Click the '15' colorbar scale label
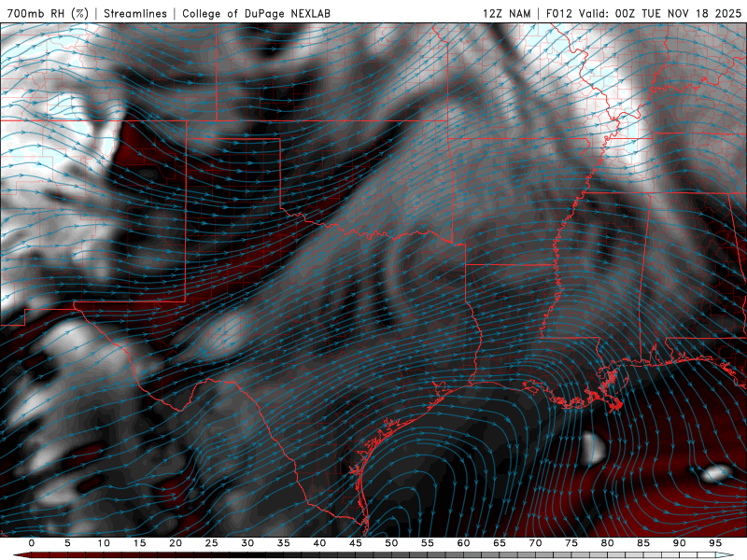Viewport: 747px width, 560px height. click(139, 543)
